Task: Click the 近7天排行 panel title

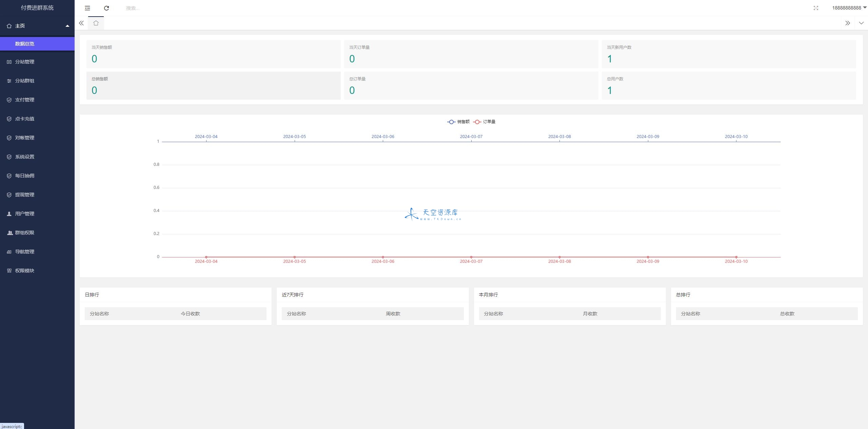Action: (293, 295)
